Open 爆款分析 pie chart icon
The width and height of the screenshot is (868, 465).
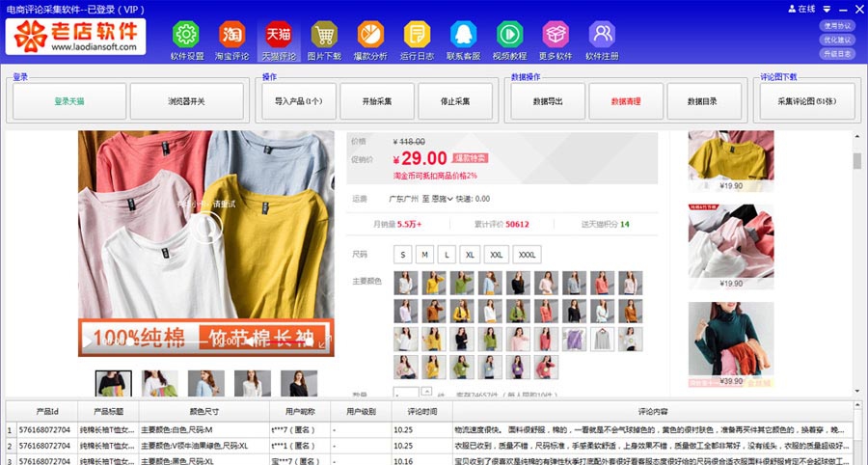[x=370, y=35]
